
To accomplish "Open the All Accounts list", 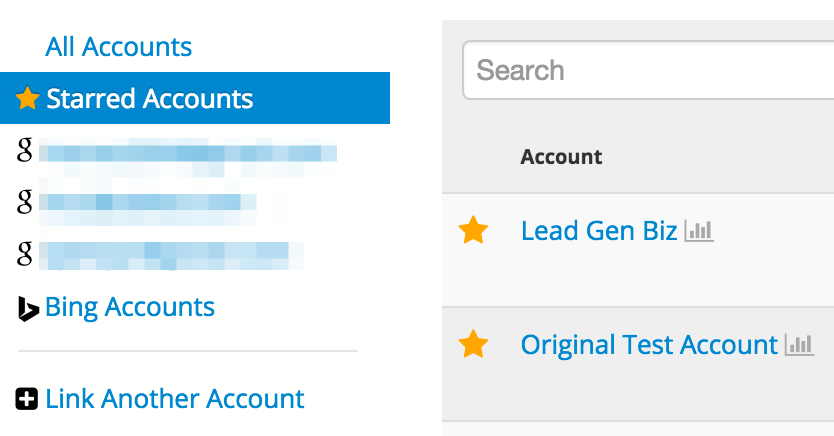I will tap(119, 47).
